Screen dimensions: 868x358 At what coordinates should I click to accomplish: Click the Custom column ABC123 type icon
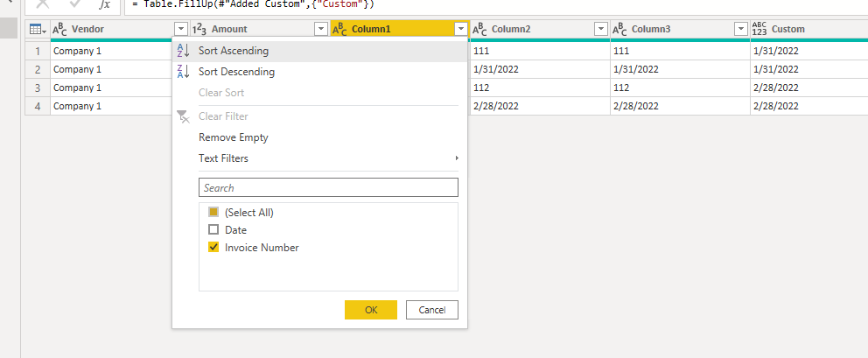[x=759, y=30]
